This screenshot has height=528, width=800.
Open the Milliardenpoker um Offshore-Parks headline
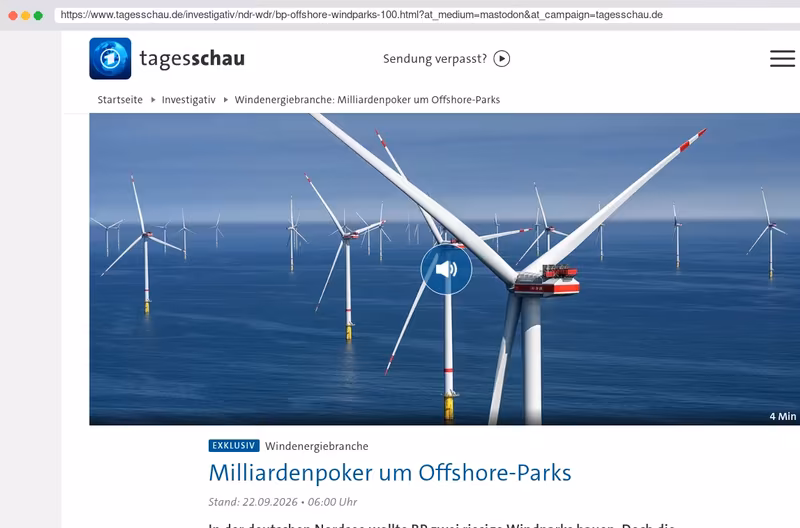click(x=390, y=473)
